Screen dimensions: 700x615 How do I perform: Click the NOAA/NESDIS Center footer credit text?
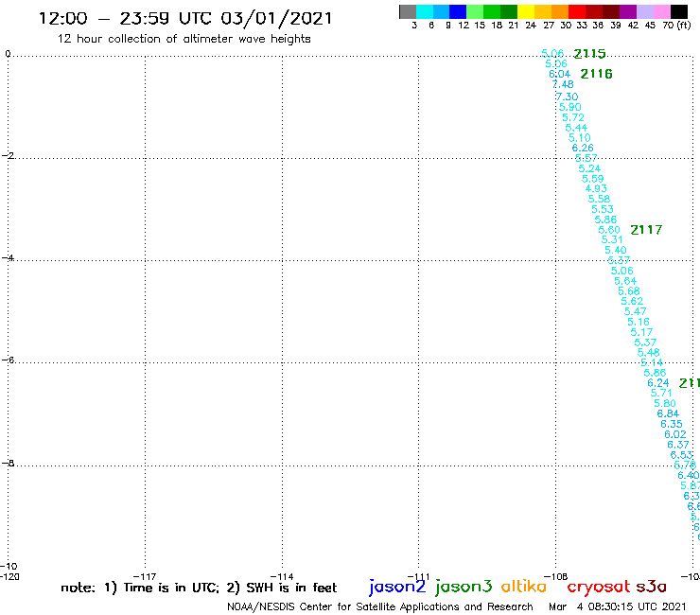380,606
